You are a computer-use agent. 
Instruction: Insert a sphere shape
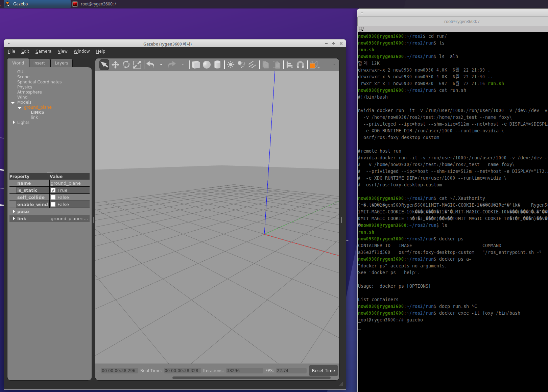click(x=207, y=65)
